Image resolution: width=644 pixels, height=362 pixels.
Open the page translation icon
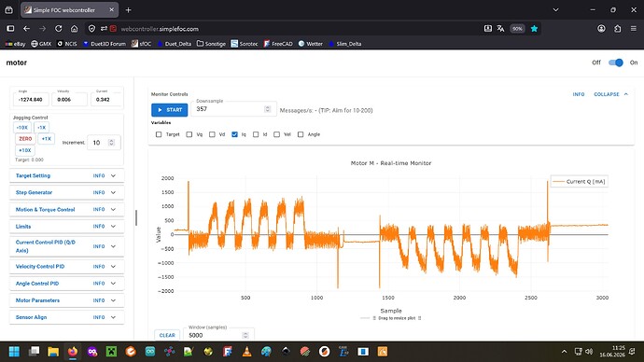(x=500, y=29)
